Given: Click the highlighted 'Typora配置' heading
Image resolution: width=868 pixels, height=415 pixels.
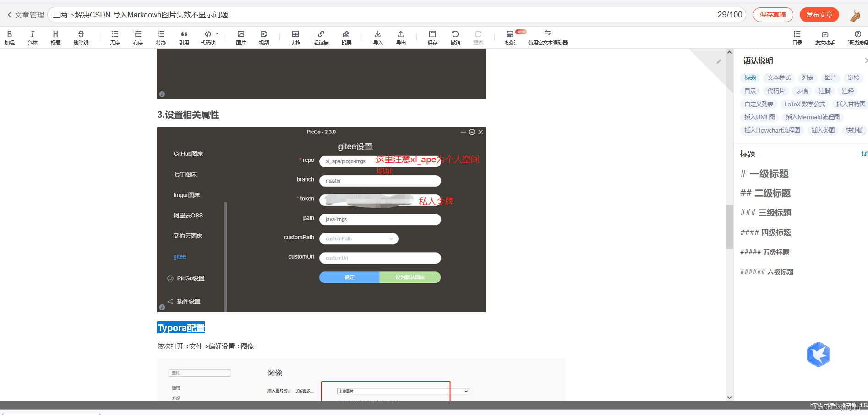Looking at the screenshot, I should 181,328.
